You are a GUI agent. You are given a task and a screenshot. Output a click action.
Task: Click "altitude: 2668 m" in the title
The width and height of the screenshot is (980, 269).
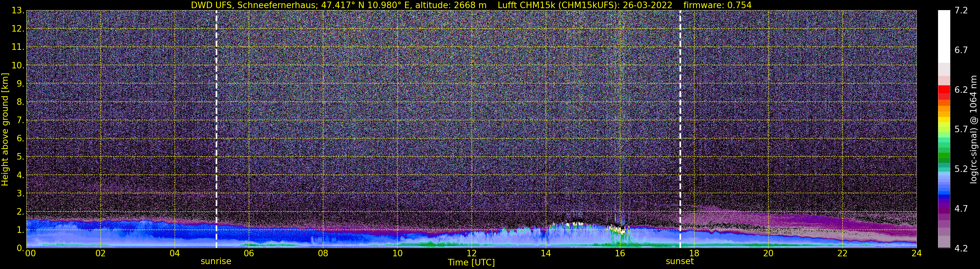pos(451,5)
